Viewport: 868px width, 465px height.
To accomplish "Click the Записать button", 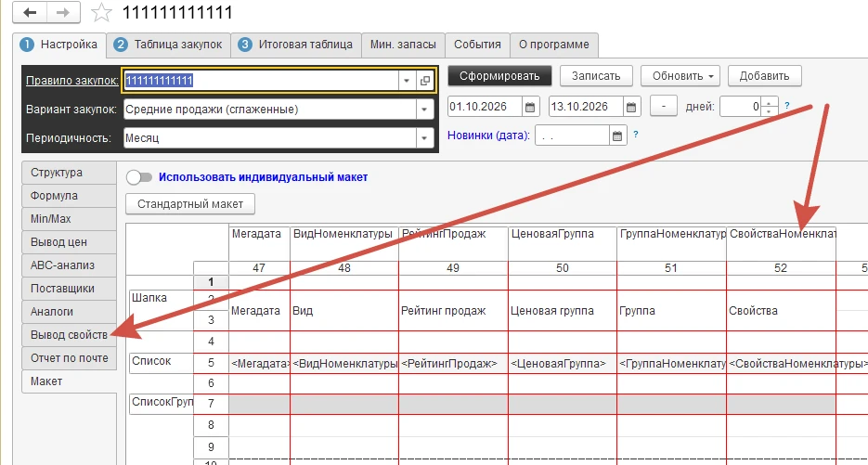I will (596, 76).
